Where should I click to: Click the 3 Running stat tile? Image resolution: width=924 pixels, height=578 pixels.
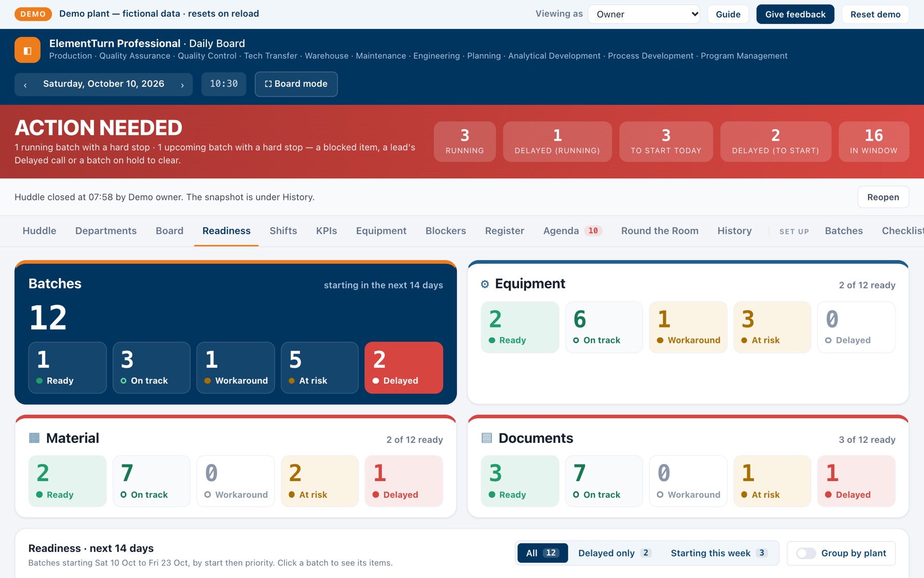click(465, 142)
